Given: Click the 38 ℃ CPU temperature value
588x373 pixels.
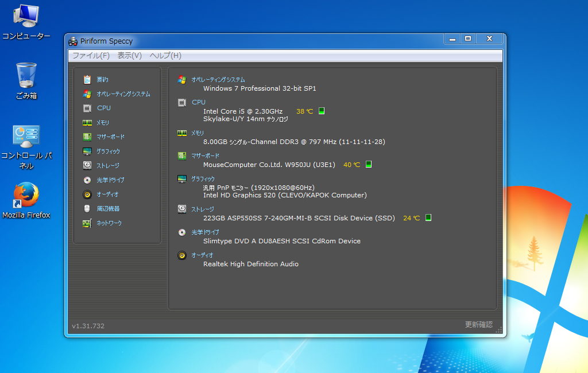Looking at the screenshot, I should click(304, 111).
